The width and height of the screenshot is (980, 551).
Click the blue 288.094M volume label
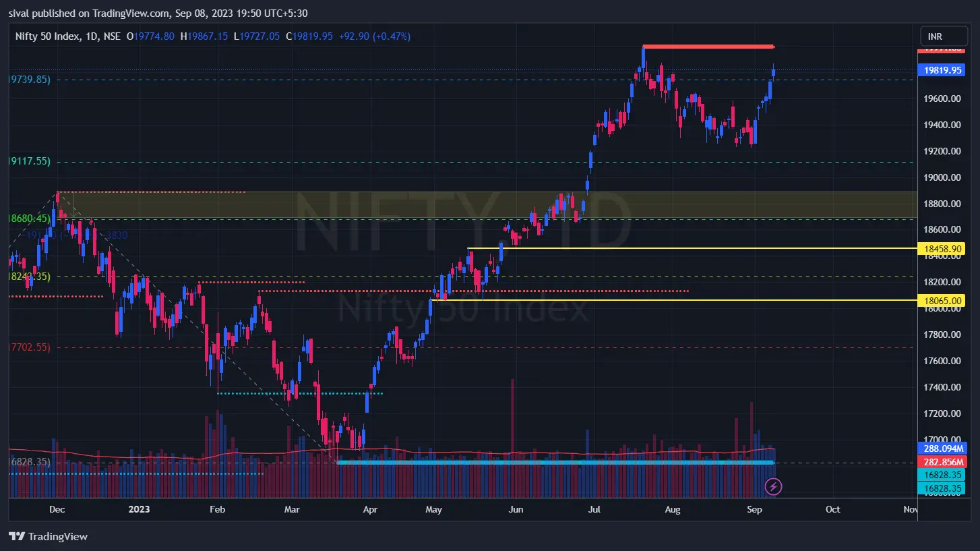coord(942,448)
